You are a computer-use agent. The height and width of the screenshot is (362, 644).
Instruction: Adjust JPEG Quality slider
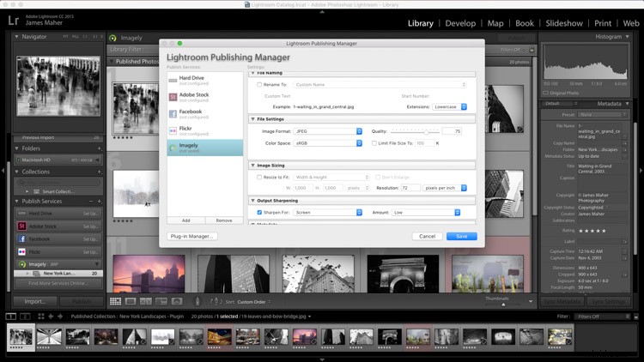tap(426, 132)
